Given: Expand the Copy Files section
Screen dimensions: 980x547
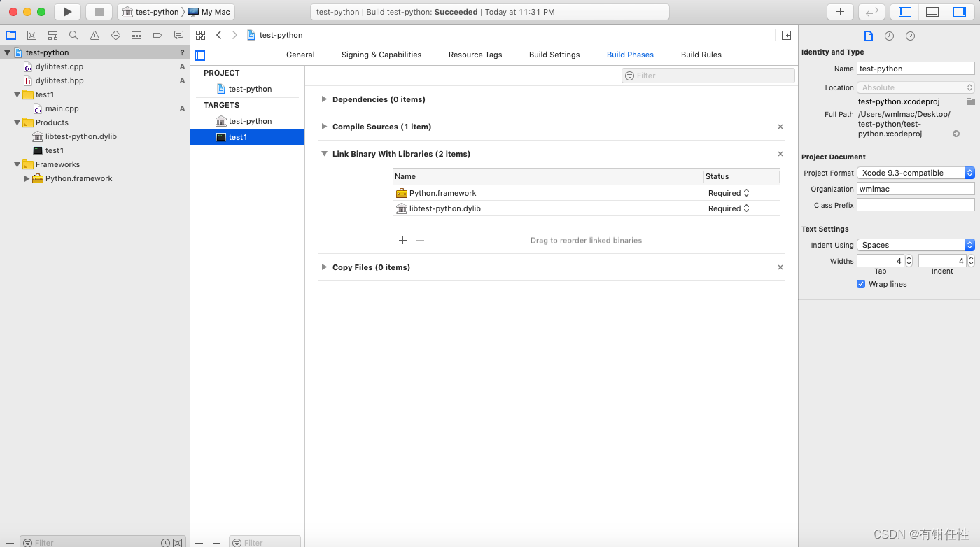Looking at the screenshot, I should point(324,267).
